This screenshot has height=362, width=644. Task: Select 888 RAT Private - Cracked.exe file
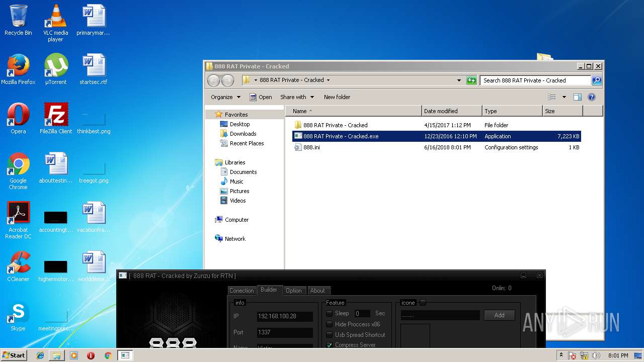(437, 136)
